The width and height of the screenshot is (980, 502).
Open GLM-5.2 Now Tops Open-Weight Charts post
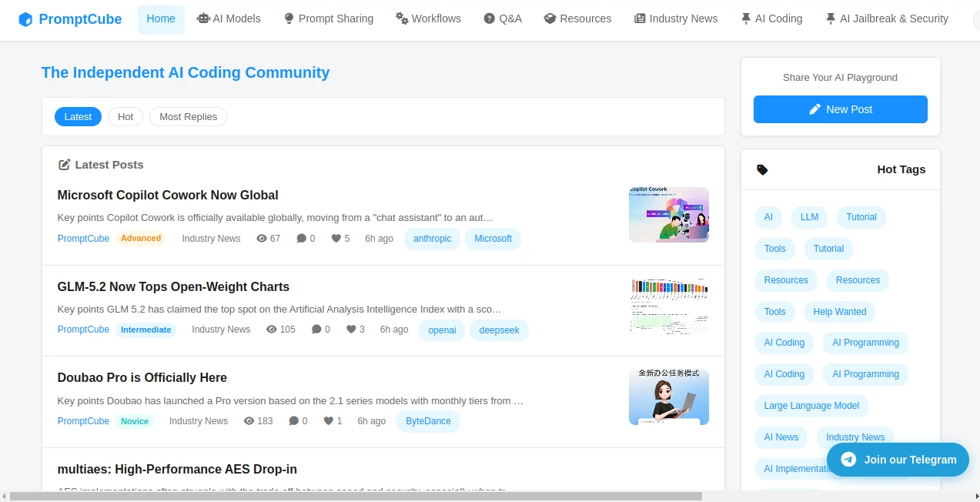pos(173,287)
